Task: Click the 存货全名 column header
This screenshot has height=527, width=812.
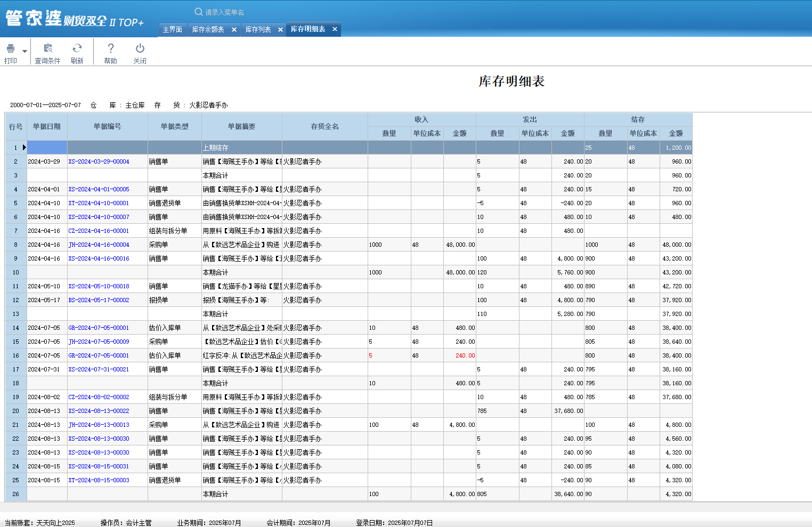Action: click(x=325, y=127)
